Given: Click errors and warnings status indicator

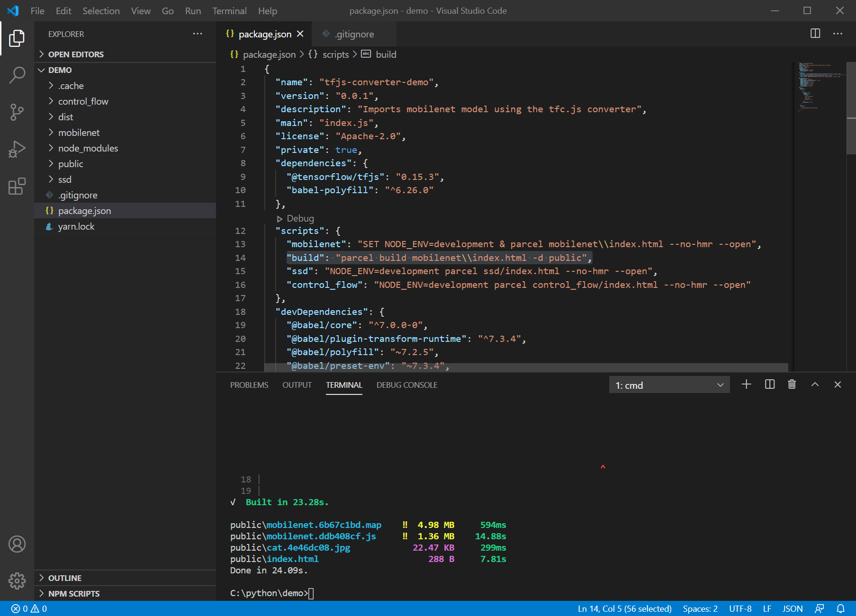Looking at the screenshot, I should pos(29,608).
